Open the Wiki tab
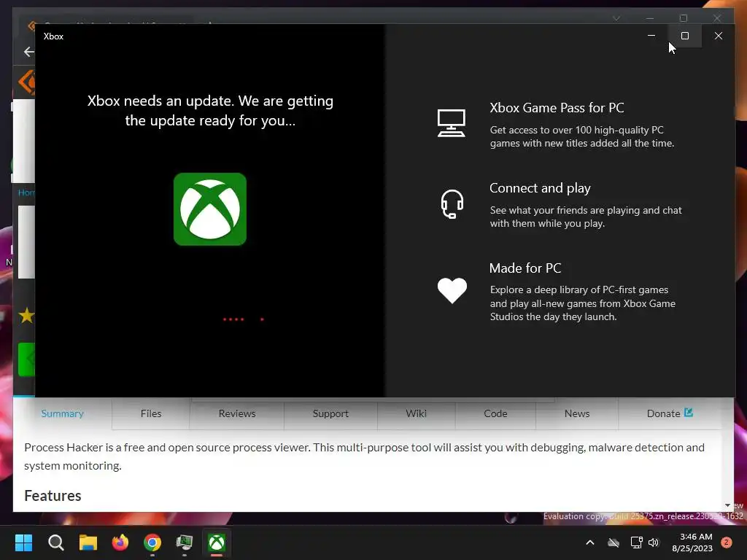The image size is (747, 560). (417, 413)
